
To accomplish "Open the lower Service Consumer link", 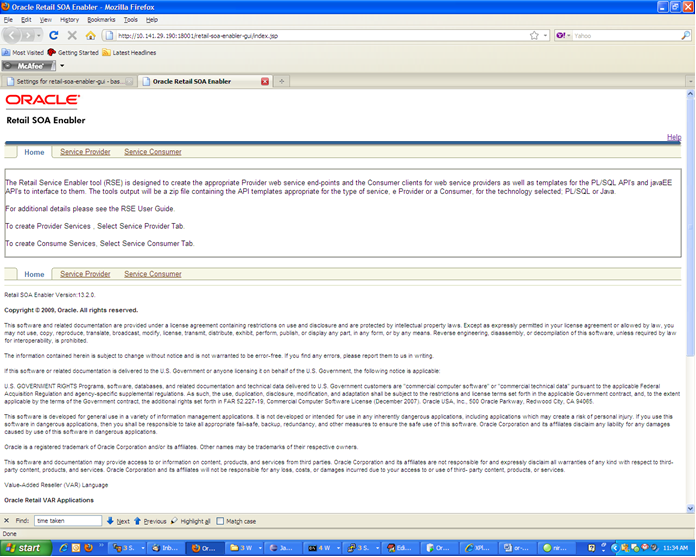I will [153, 274].
